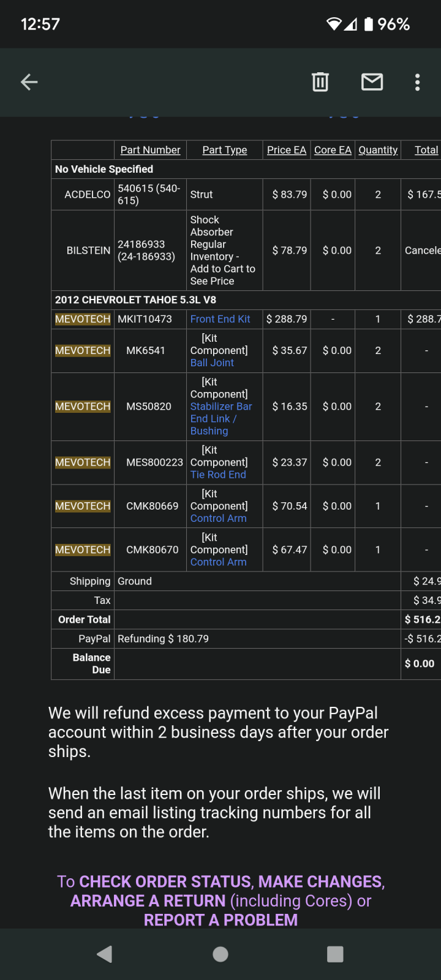The height and width of the screenshot is (980, 441).
Task: Tap the Quantity column header
Action: (x=378, y=150)
